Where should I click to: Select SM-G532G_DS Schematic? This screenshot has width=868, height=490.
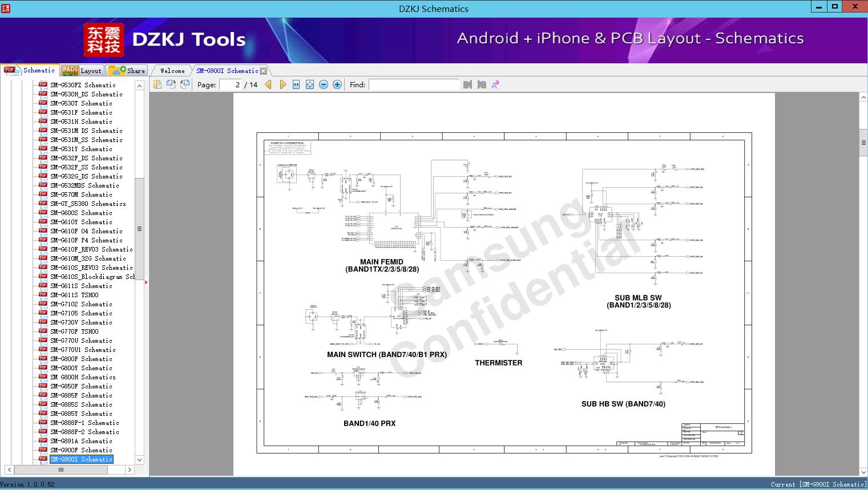tap(86, 176)
